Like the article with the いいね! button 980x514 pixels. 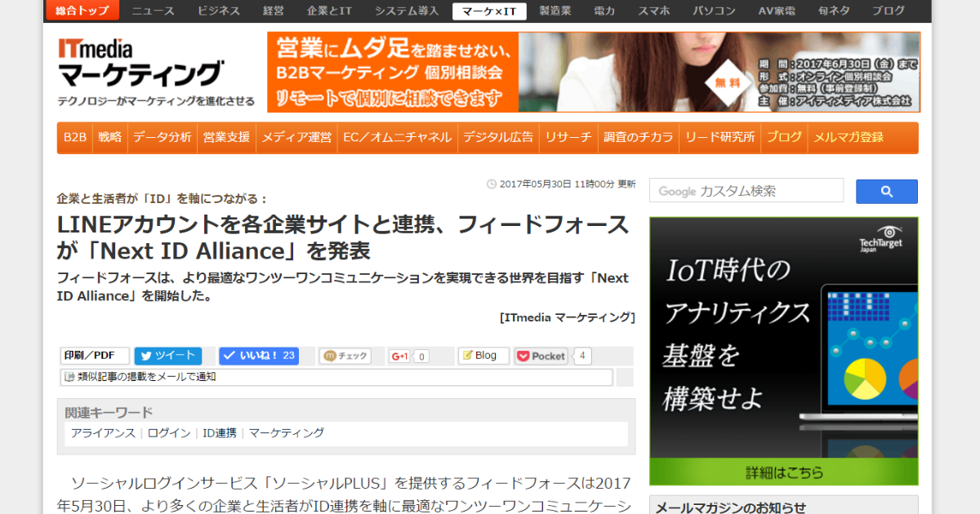[x=259, y=356]
